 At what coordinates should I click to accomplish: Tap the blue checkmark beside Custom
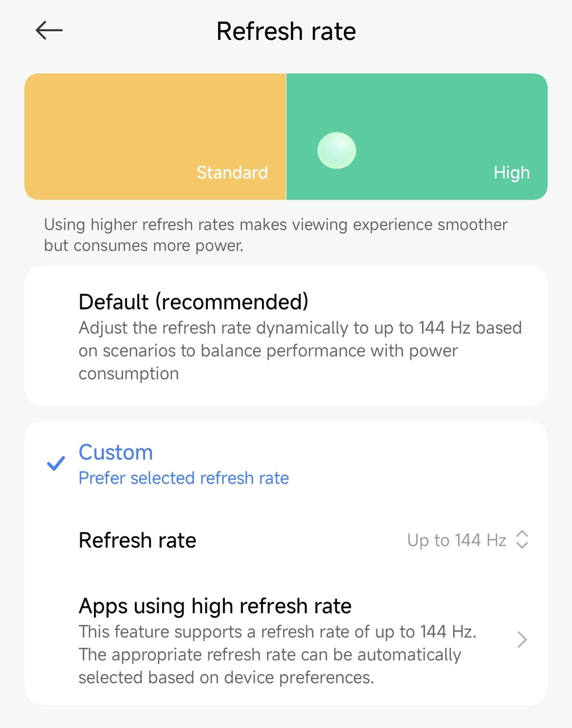coord(56,464)
